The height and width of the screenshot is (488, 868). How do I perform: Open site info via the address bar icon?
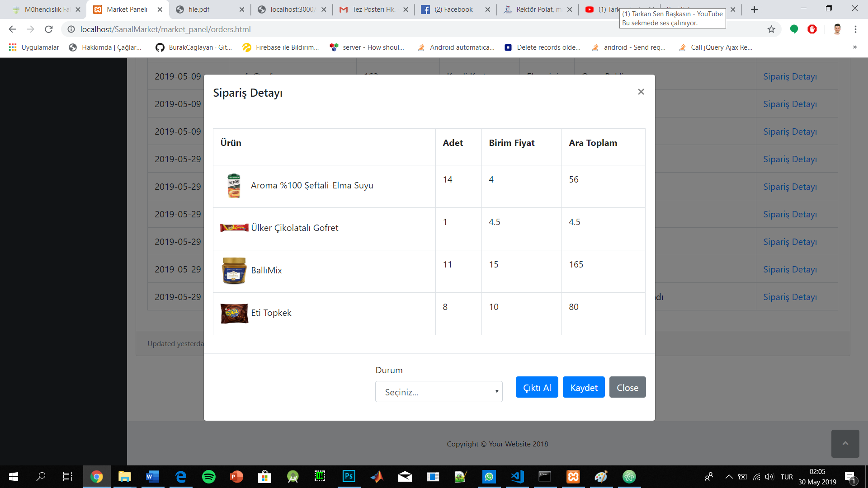[71, 29]
